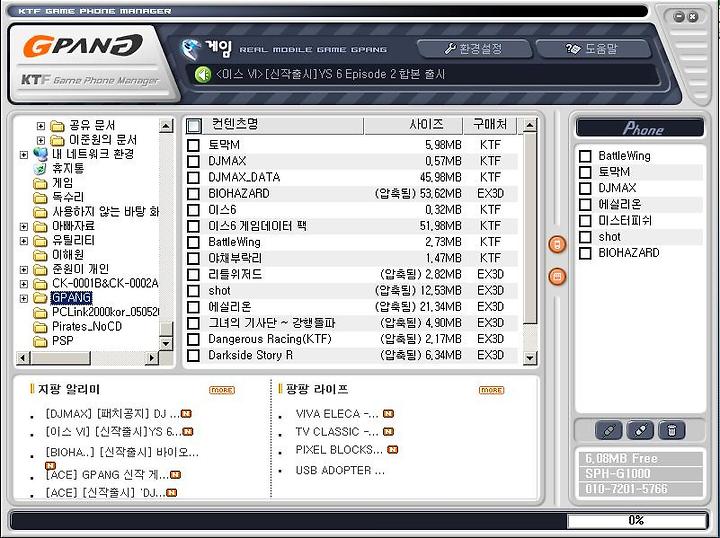Viewport: 720px width, 538px height.
Task: Click the GPANG logo
Action: [x=83, y=46]
